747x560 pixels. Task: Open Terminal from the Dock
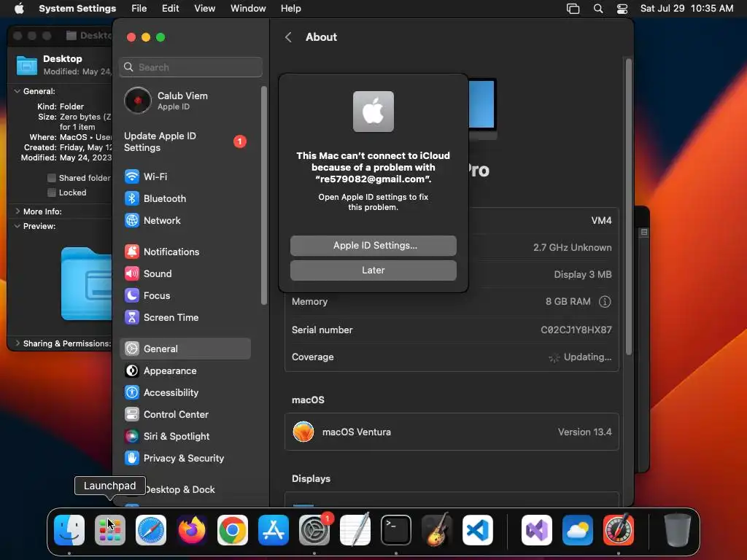(396, 530)
